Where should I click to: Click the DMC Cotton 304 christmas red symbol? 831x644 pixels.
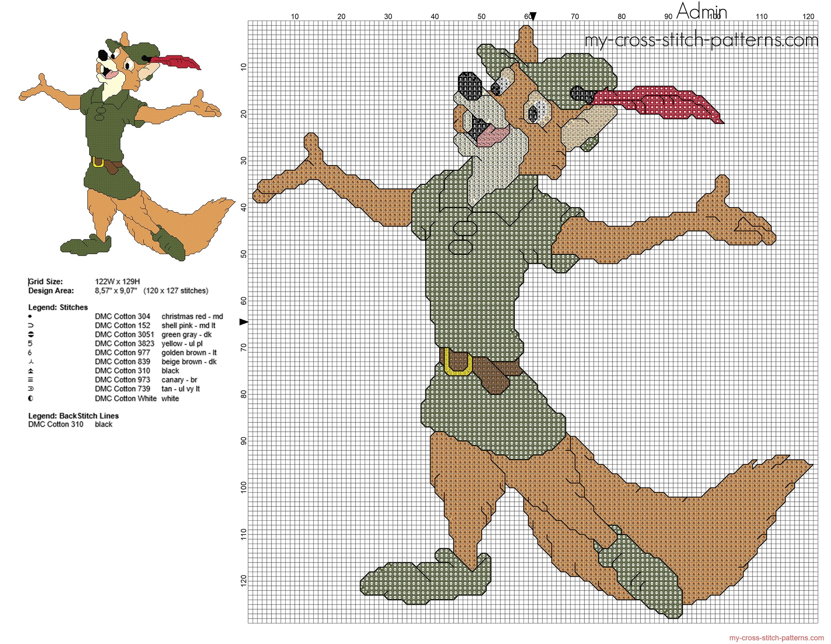[31, 316]
